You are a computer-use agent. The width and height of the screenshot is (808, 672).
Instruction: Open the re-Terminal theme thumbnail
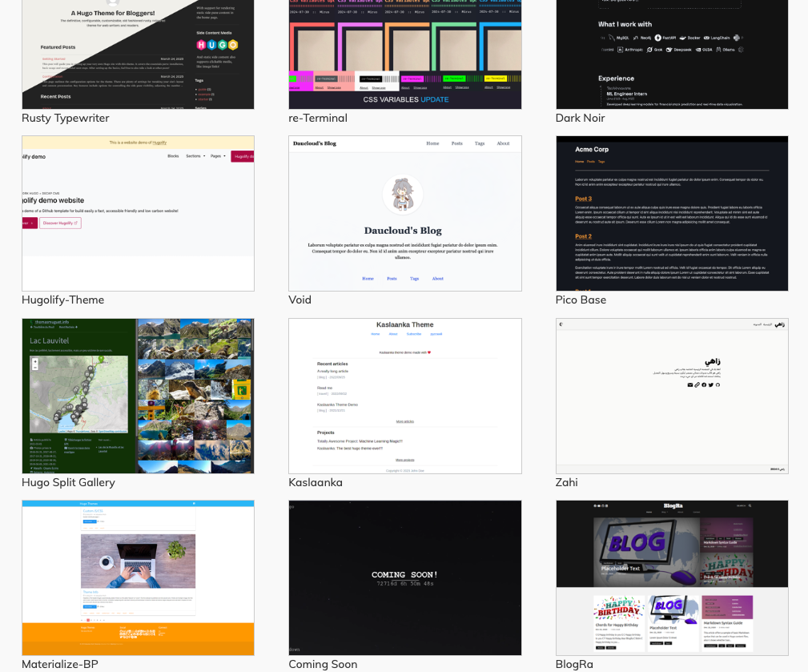pyautogui.click(x=405, y=54)
